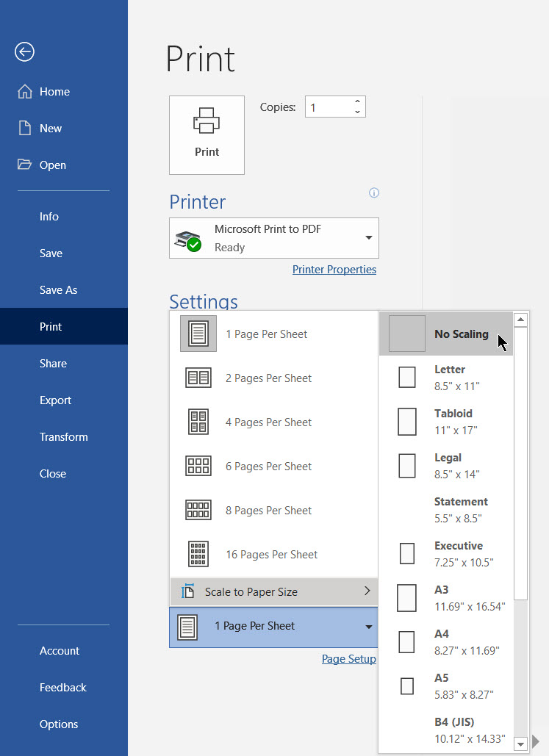
Task: Click the paper size list scrollbar thumb
Action: 520,463
